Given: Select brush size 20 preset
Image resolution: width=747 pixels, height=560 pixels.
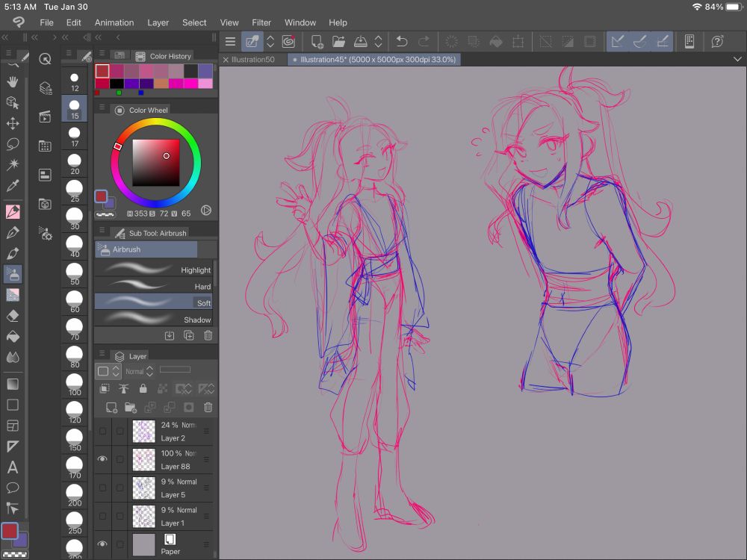Looking at the screenshot, I should pos(74,163).
